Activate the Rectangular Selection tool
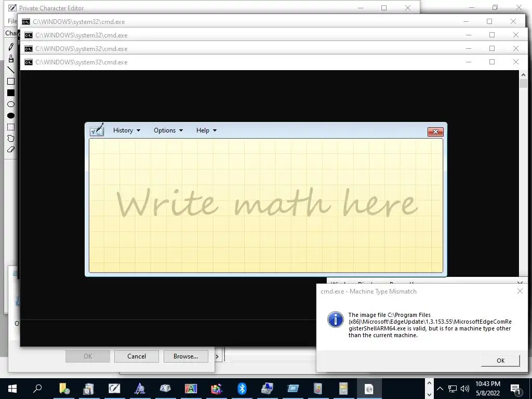The image size is (532, 399). tap(11, 127)
